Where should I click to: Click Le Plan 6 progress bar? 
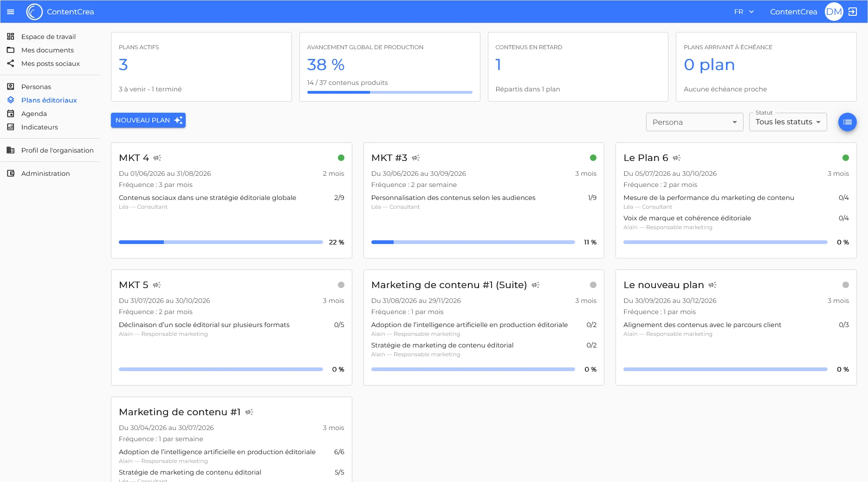(725, 242)
